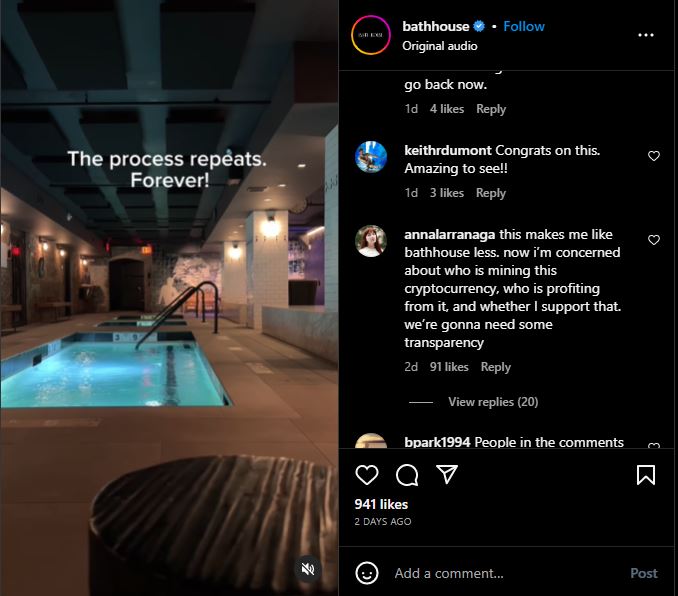The image size is (678, 596).
Task: Submit comment with Post button
Action: [643, 573]
